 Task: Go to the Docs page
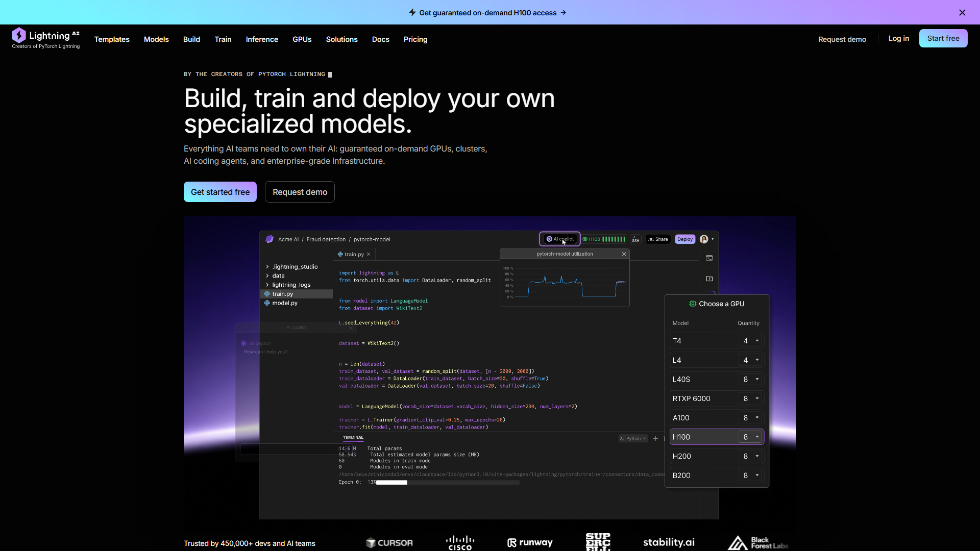(x=381, y=39)
